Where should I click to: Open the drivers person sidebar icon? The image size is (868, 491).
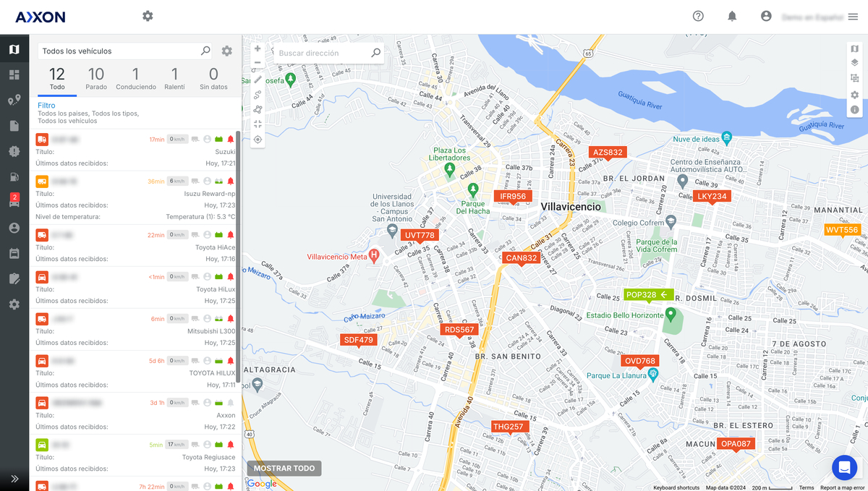(x=14, y=228)
